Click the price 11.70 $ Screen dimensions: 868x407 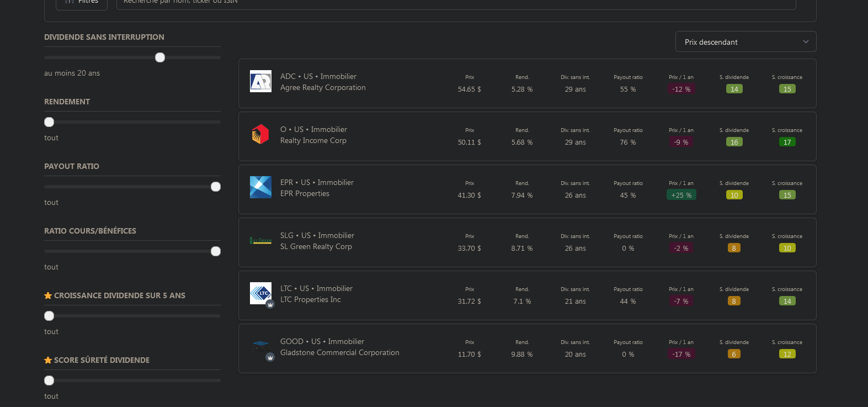coord(469,355)
